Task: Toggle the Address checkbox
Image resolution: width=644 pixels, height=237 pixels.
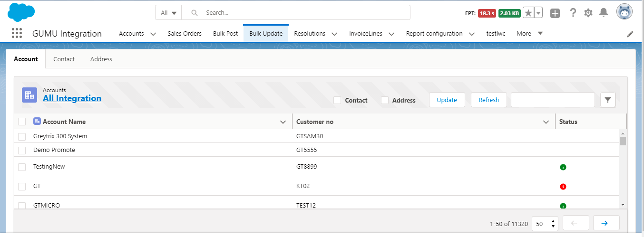Action: [385, 100]
